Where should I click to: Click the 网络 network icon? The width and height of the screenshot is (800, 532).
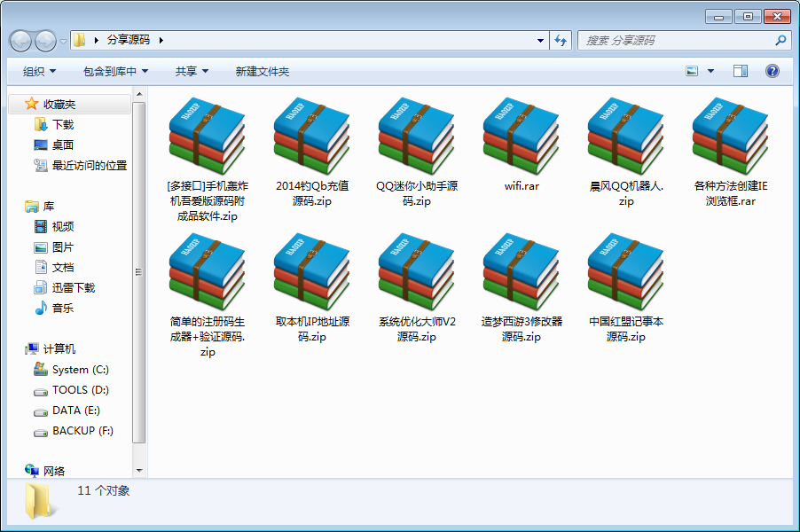(x=32, y=471)
